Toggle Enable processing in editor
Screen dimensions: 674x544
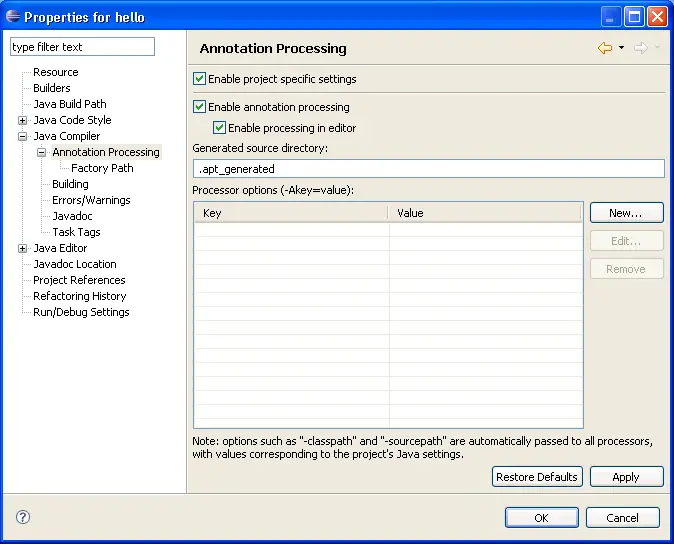220,128
